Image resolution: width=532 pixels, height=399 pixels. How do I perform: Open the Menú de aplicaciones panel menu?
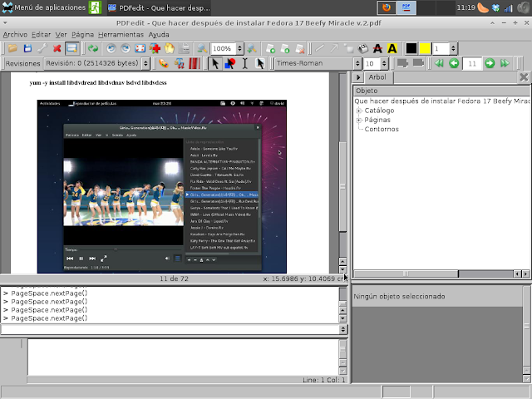(44, 7)
